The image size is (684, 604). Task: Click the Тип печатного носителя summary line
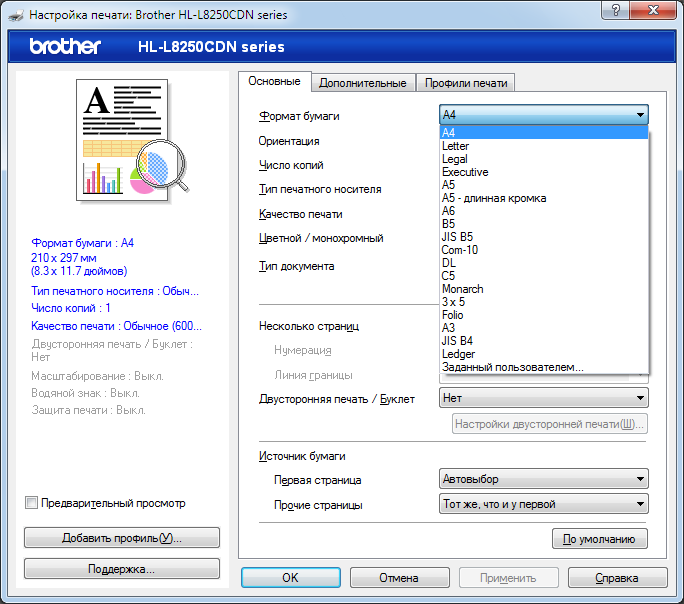[x=115, y=291]
